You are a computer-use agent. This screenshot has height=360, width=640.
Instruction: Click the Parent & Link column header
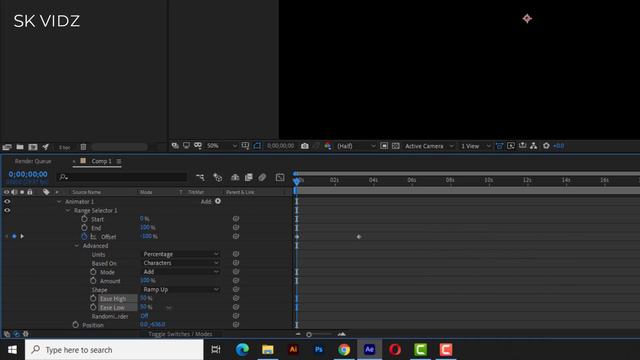click(x=240, y=192)
